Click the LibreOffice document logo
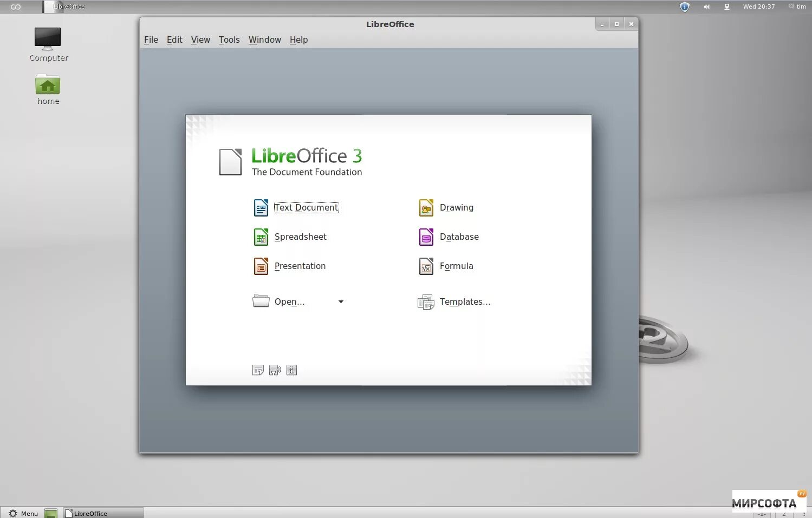 click(230, 162)
